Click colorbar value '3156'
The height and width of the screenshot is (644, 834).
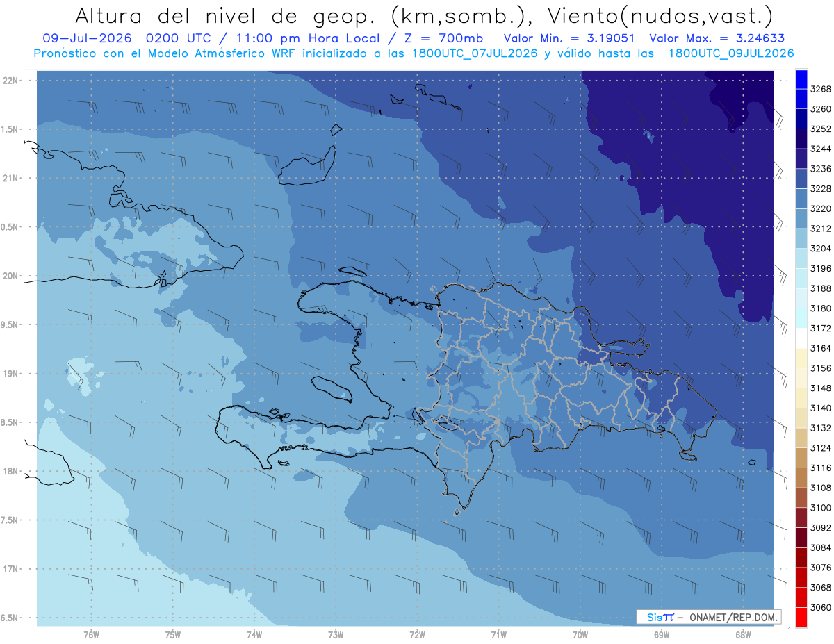(x=821, y=368)
